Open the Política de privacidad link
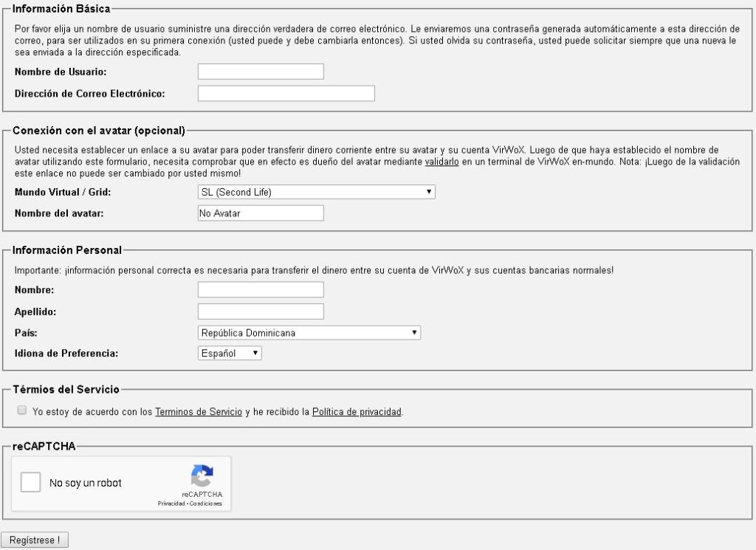Screen dimensions: 756x550 (x=357, y=412)
